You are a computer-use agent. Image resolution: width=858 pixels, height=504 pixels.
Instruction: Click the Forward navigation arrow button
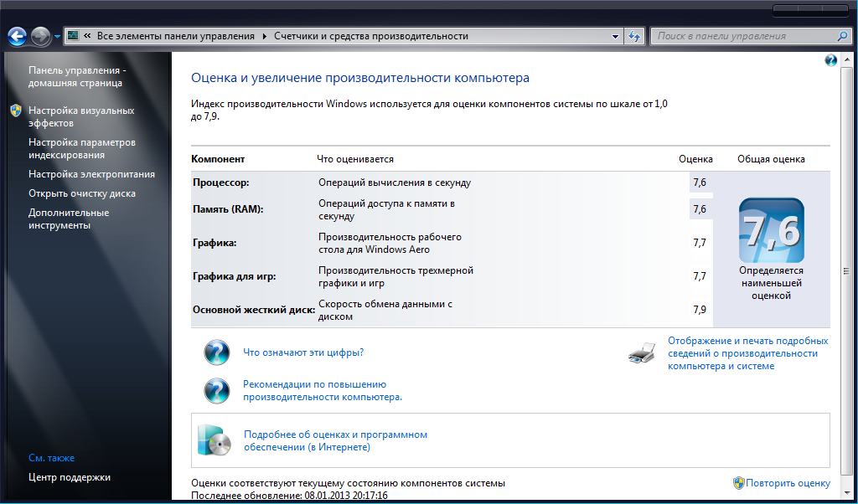[x=40, y=37]
